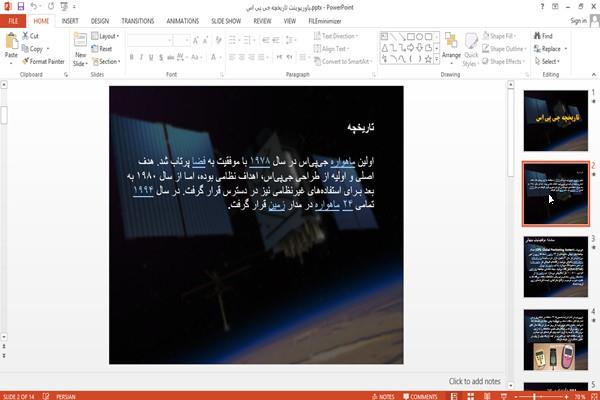The width and height of the screenshot is (600, 400).
Task: Toggle Notes pane from status bar
Action: click(383, 397)
